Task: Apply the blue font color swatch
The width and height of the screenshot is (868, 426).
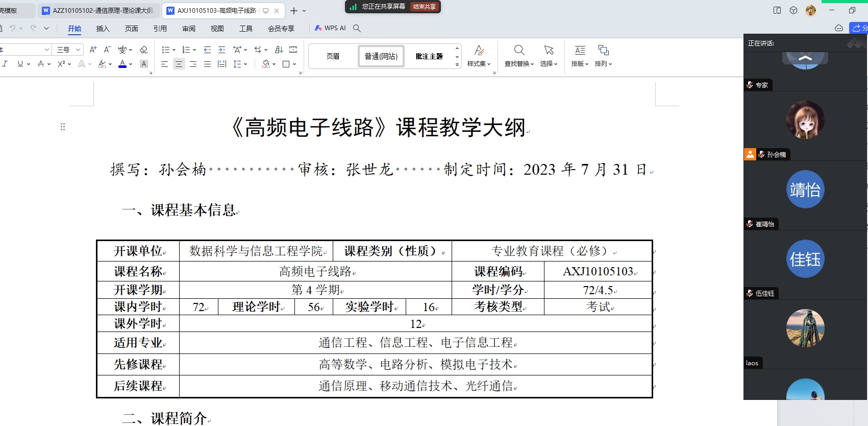Action: pos(122,64)
